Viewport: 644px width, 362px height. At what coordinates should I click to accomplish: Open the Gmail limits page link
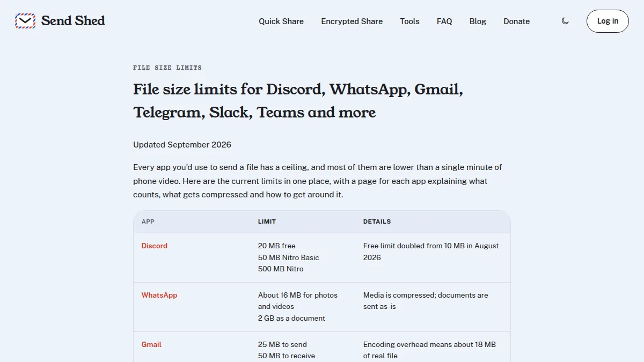[x=151, y=344]
